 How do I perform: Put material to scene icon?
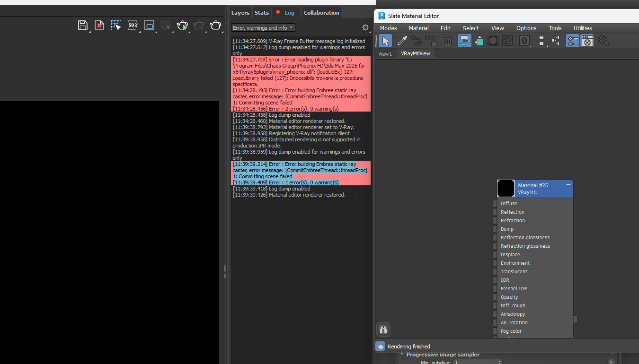point(416,41)
